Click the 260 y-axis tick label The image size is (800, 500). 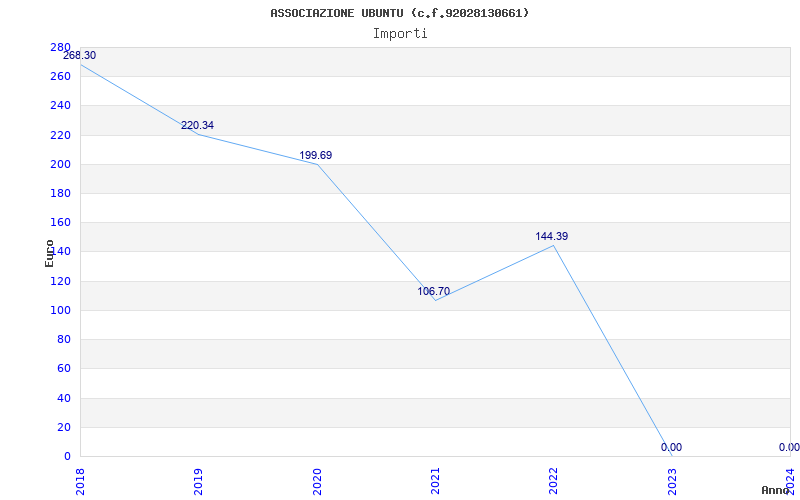tap(61, 77)
